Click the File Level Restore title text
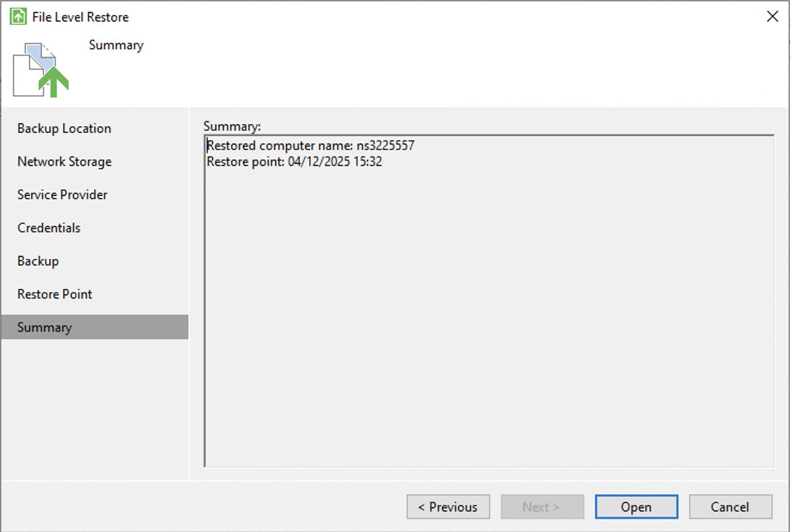The height and width of the screenshot is (532, 791). click(x=80, y=16)
